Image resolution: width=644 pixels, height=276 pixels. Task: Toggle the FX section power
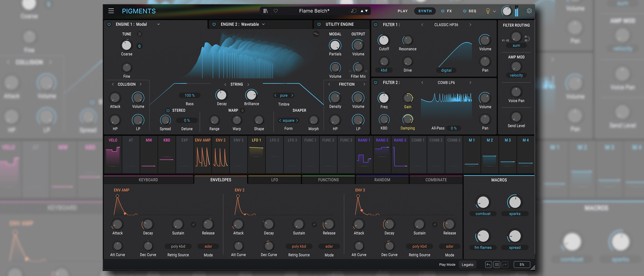point(443,11)
